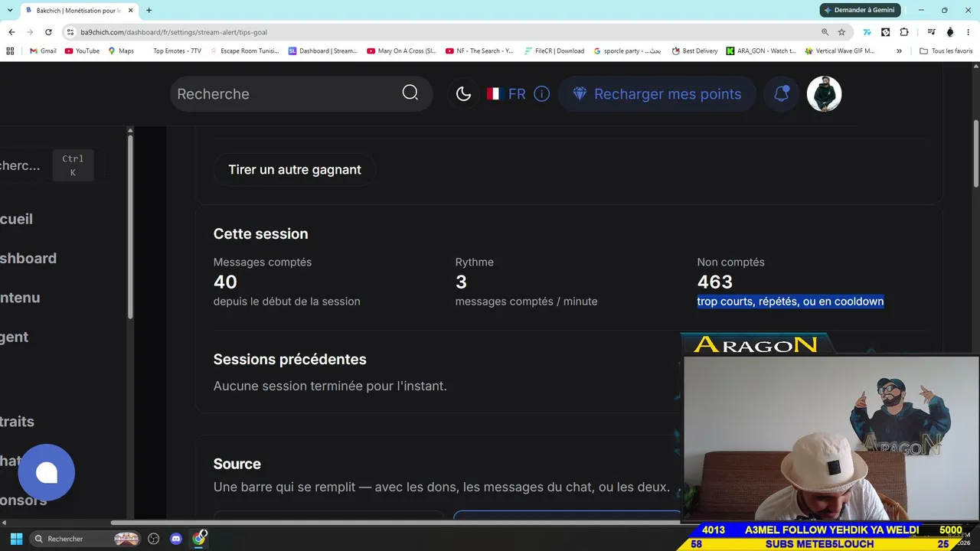Open the sporcle party bookmark
This screenshot has height=551, width=980.
pyautogui.click(x=627, y=51)
